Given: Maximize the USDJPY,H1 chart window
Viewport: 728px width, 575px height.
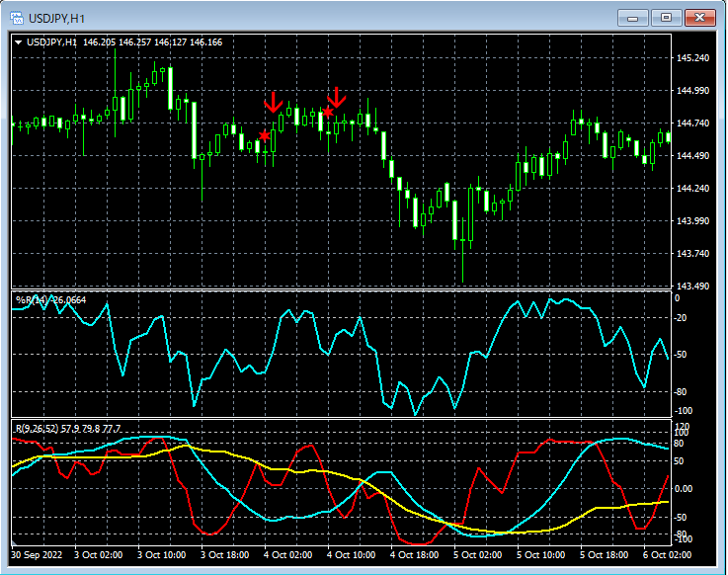Looking at the screenshot, I should tap(667, 18).
